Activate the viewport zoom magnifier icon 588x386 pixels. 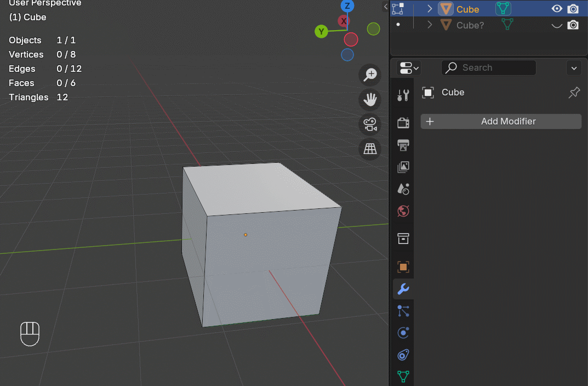coord(369,74)
